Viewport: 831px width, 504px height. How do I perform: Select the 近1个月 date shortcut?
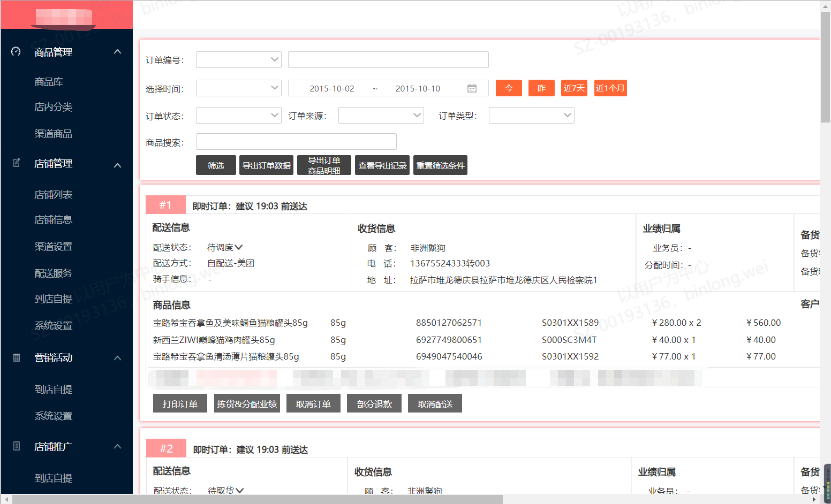610,88
